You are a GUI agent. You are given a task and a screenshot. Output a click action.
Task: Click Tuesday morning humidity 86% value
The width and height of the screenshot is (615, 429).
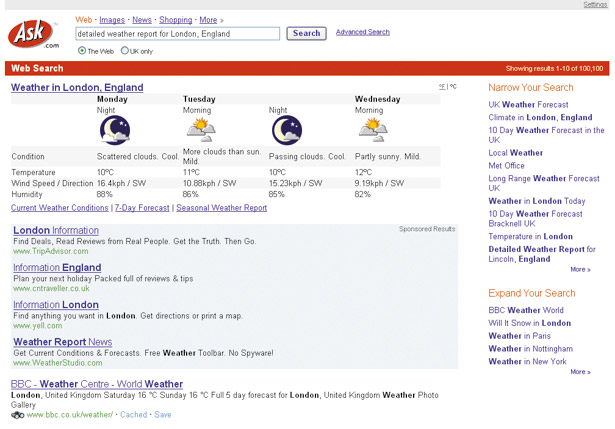[x=191, y=194]
